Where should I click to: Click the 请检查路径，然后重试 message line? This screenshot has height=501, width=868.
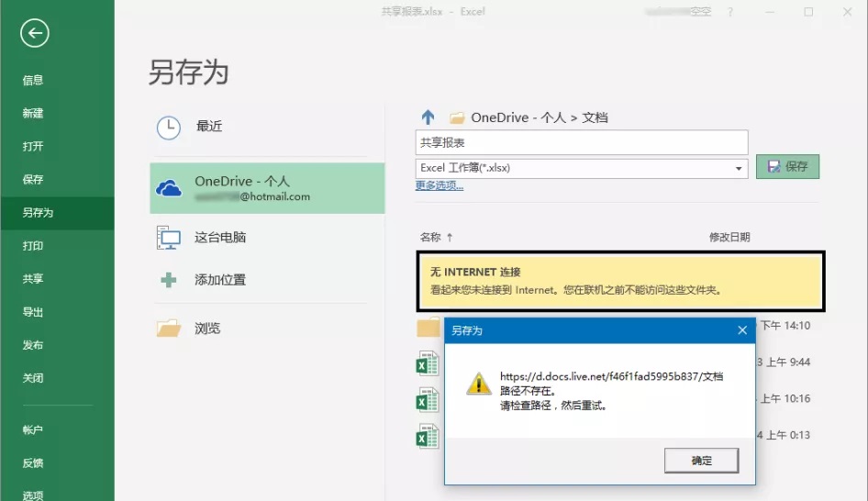(553, 406)
